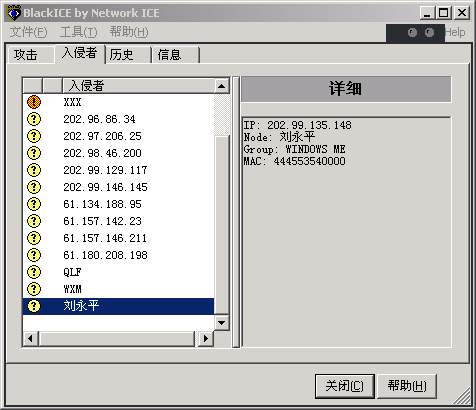Open the 工具(T) menu
Screen dimensions: 476x410
(79, 32)
